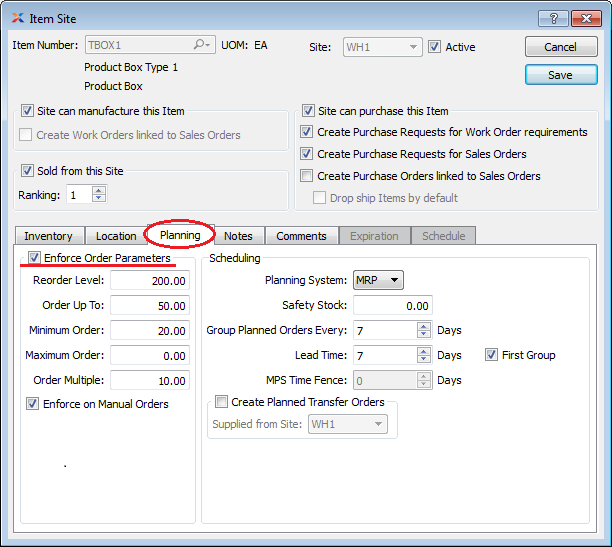Switch to the Notes tab

[x=238, y=236]
